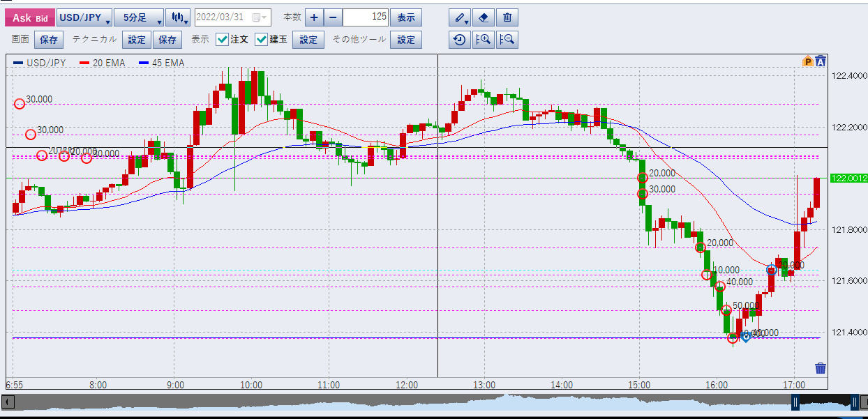Click the orange P icon on chart
Image resolution: width=868 pixels, height=419 pixels.
click(x=808, y=62)
